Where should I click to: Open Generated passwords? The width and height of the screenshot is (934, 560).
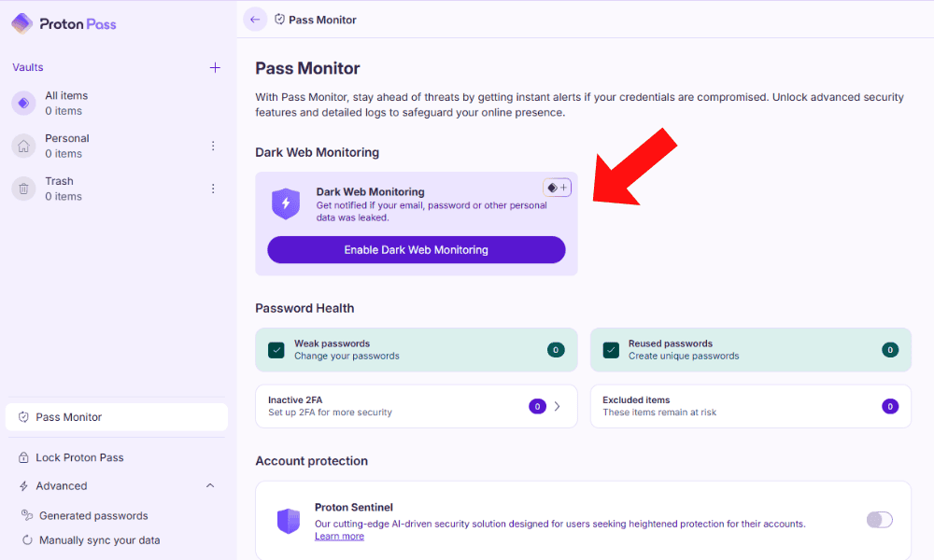pos(93,515)
